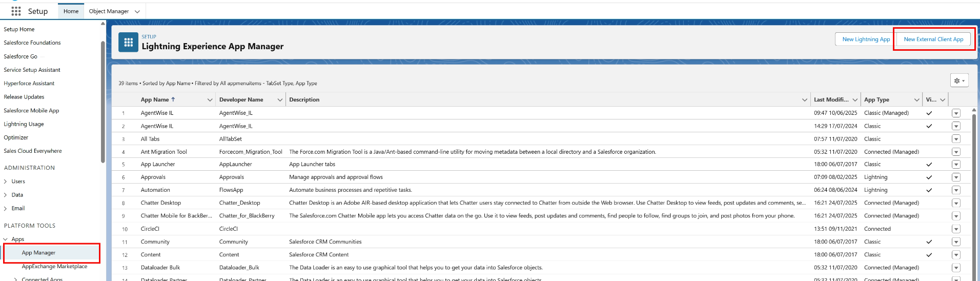Expand the Email section in sidebar
Viewport: 980px width, 281px height.
[6, 208]
